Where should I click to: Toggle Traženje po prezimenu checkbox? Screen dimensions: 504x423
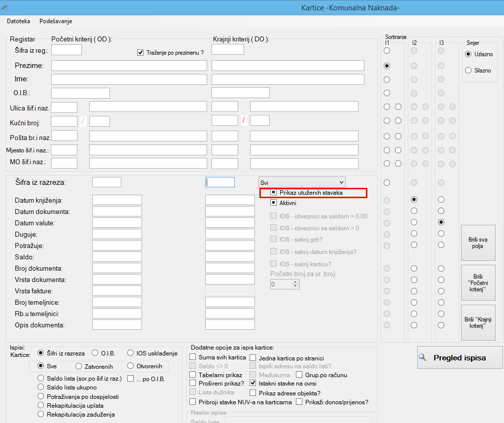coord(140,52)
